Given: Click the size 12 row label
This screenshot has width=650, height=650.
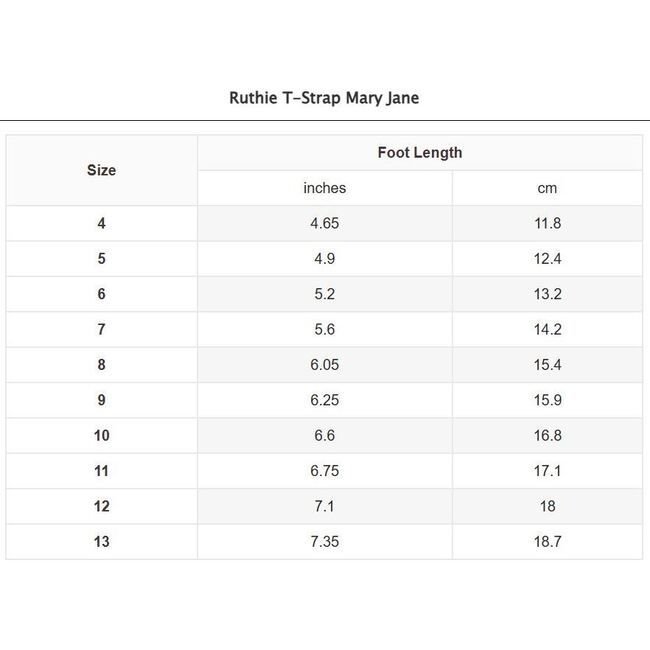Looking at the screenshot, I should coord(101,506).
